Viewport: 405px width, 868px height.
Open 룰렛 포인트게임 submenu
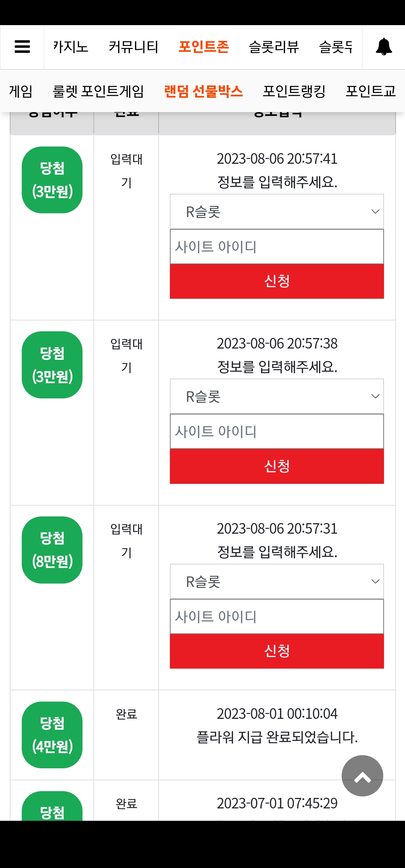point(98,91)
